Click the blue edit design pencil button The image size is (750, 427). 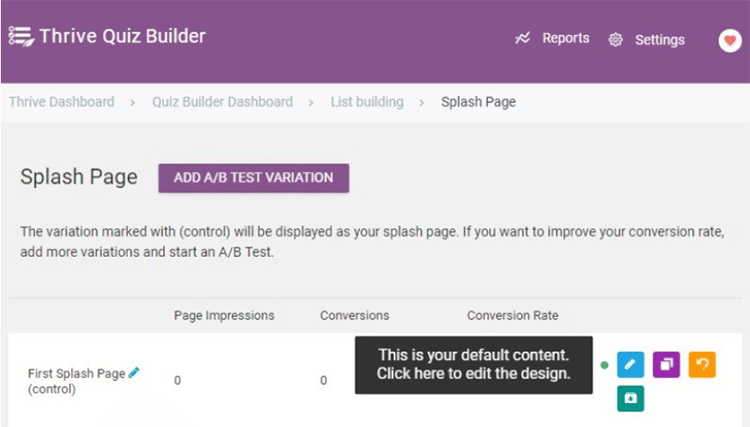tap(630, 365)
